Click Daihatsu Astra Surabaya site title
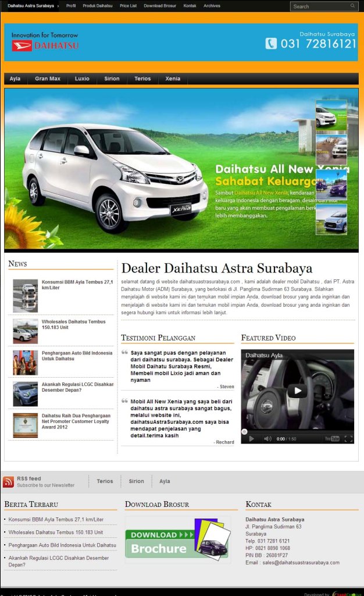Viewport: 364px width, 596px height. coord(31,6)
